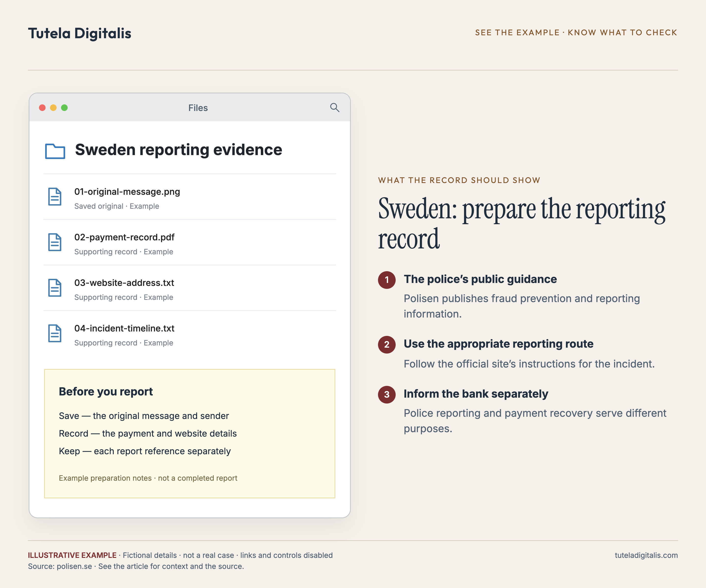Click 'SEE THE EXAMPLE · KNOW WHAT TO CHECK' tagline
The height and width of the screenshot is (588, 706).
tap(576, 33)
